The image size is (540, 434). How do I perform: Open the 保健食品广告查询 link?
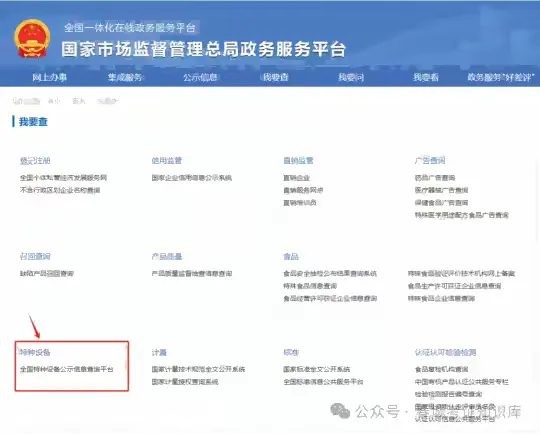pos(441,203)
